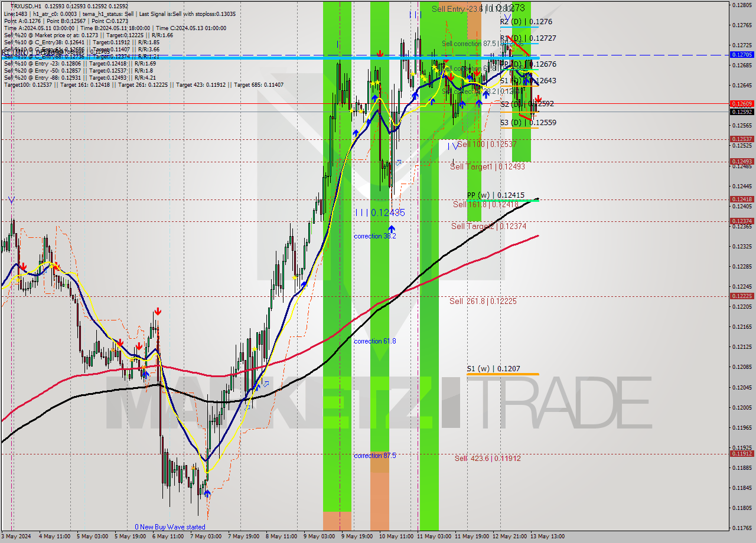Click the red down arrow right of 'S2 (D)' label
This screenshot has height=543, width=756.
(x=538, y=99)
